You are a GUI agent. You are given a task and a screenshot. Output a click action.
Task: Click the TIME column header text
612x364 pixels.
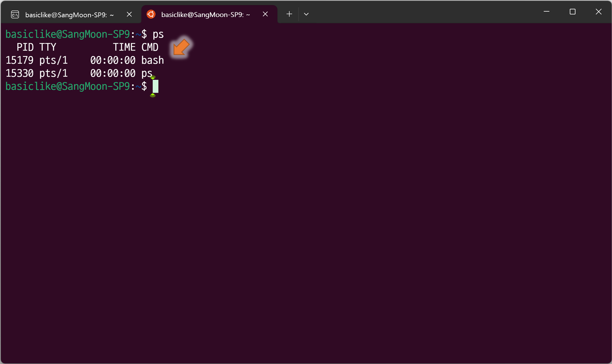pos(124,47)
